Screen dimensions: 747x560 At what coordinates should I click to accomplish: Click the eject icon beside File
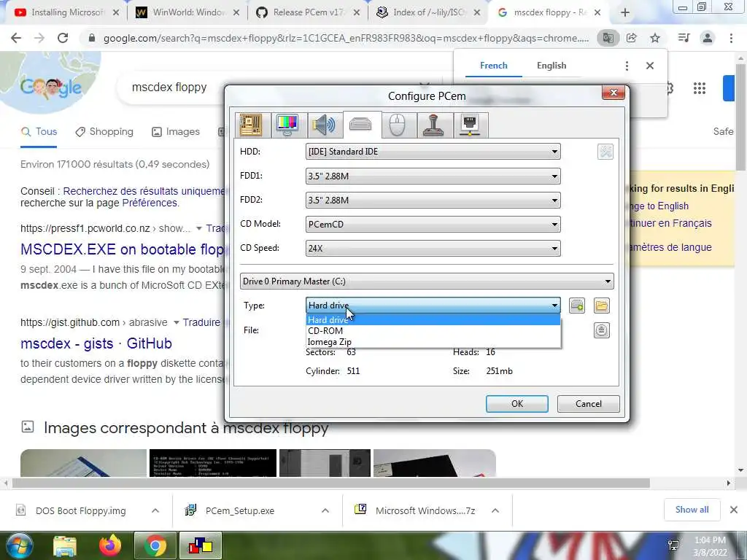(602, 330)
